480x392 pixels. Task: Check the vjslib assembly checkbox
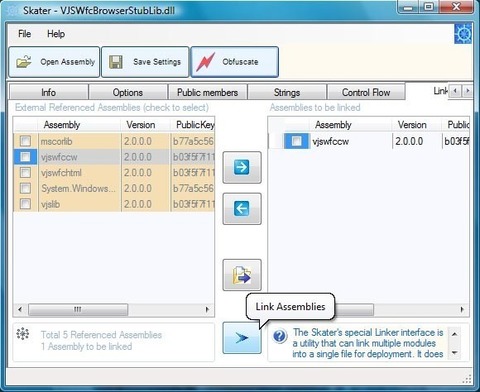point(25,204)
